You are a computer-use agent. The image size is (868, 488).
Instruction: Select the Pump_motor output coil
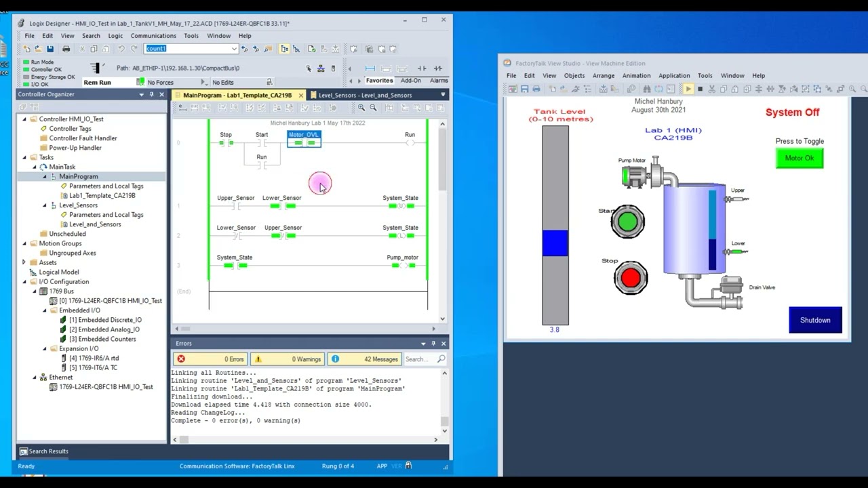click(403, 266)
